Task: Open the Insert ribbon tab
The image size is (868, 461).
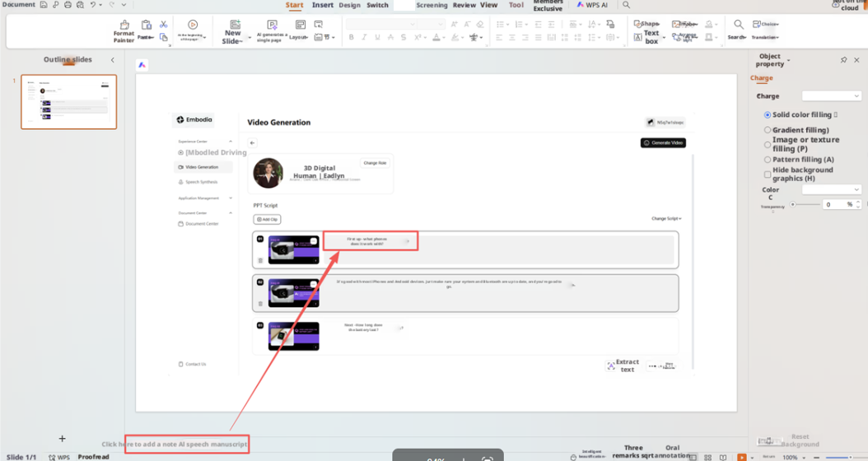Action: click(x=323, y=5)
